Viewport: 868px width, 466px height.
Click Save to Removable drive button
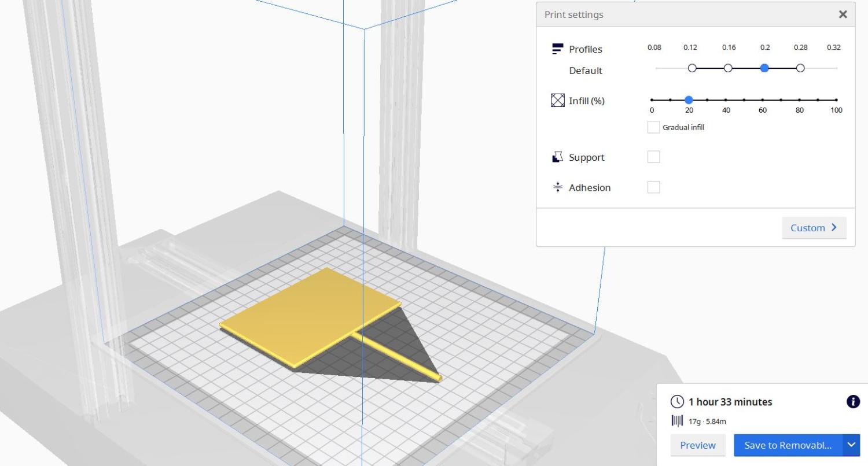[788, 445]
